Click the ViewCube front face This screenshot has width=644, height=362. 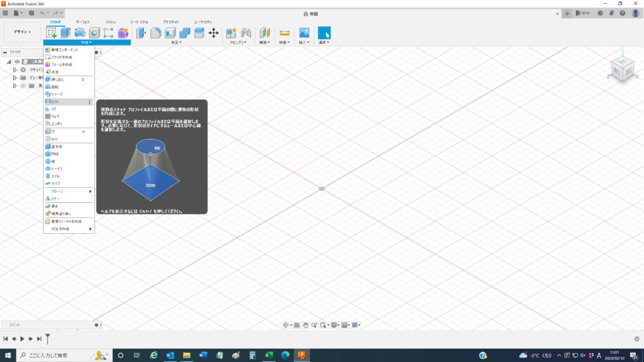click(617, 71)
